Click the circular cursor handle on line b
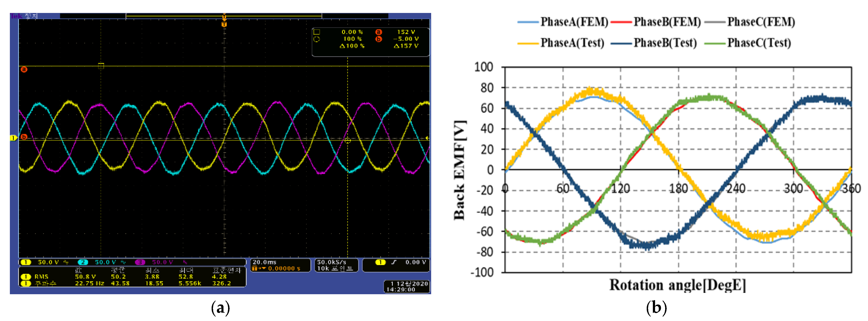Viewport: 868px width, 321px height. 347,141
